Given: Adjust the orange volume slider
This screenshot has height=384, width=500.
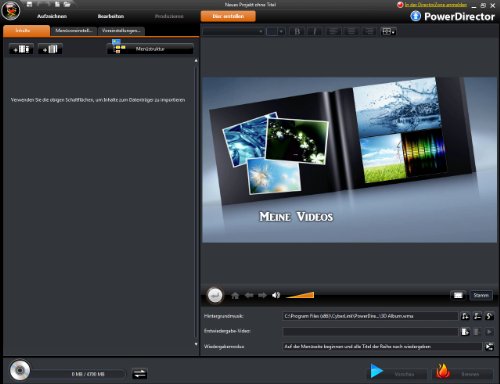Looking at the screenshot, I should click(x=300, y=295).
